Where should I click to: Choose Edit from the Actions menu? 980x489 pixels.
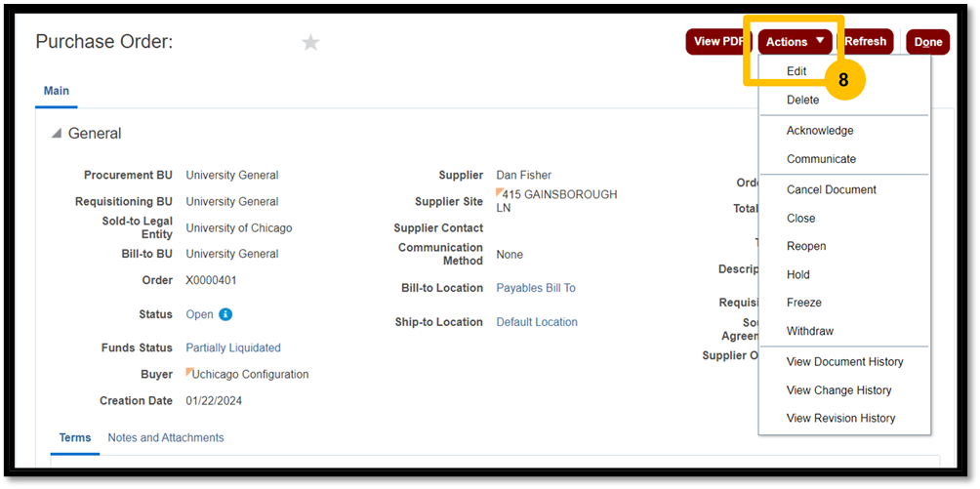pos(796,71)
